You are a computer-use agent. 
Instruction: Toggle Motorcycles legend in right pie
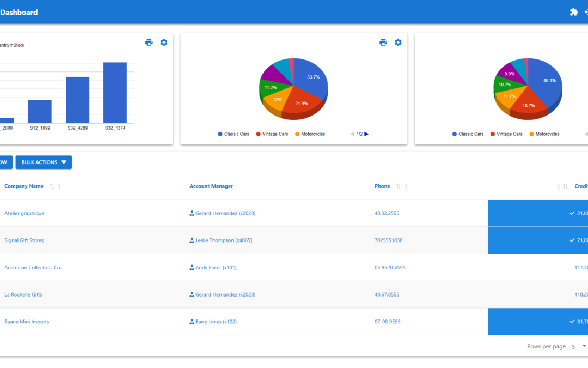click(x=544, y=134)
